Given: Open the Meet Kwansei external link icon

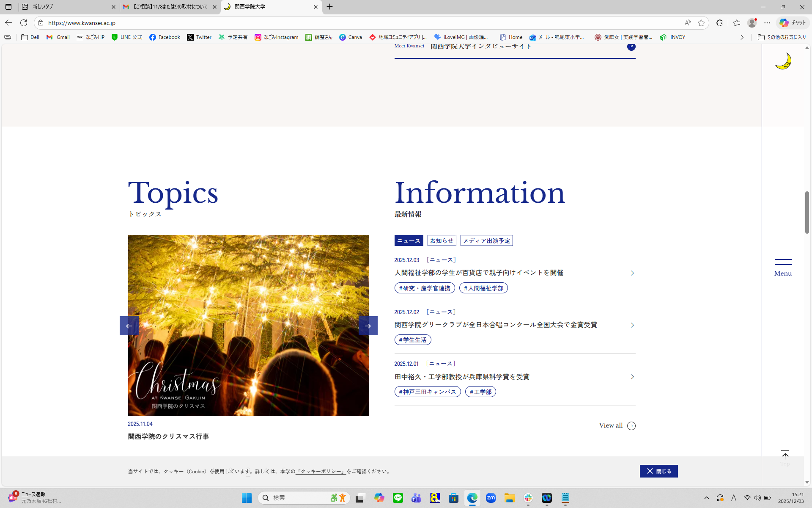Looking at the screenshot, I should [631, 47].
